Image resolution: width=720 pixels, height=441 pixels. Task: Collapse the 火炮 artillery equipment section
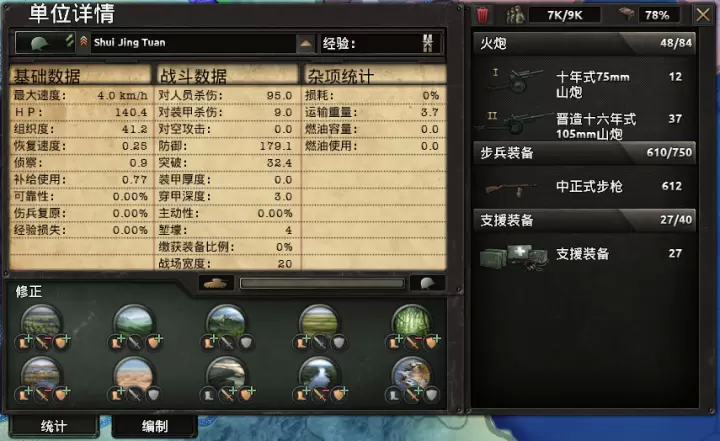(x=584, y=43)
